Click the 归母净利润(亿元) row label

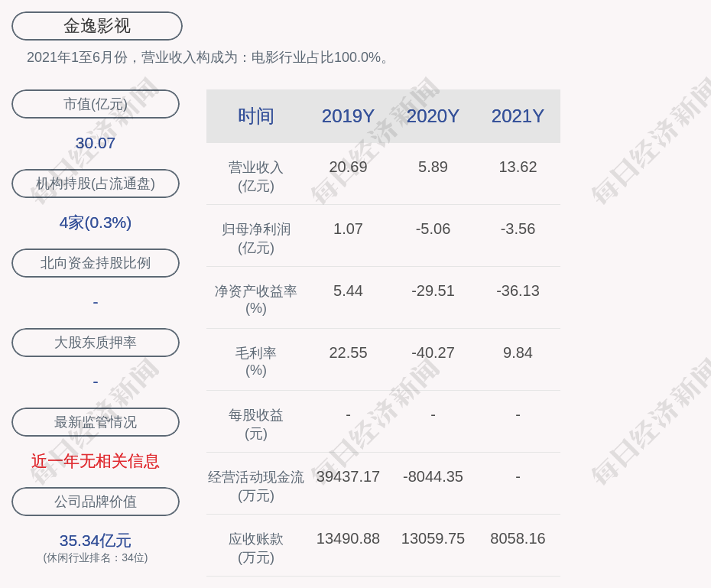click(x=256, y=239)
